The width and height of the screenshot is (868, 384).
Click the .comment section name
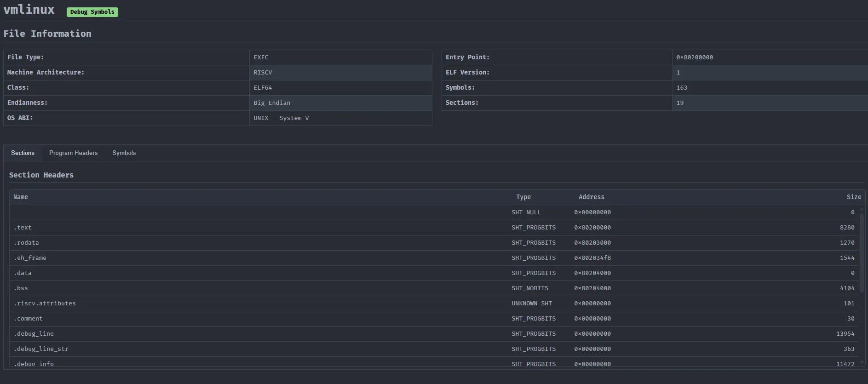coord(28,319)
